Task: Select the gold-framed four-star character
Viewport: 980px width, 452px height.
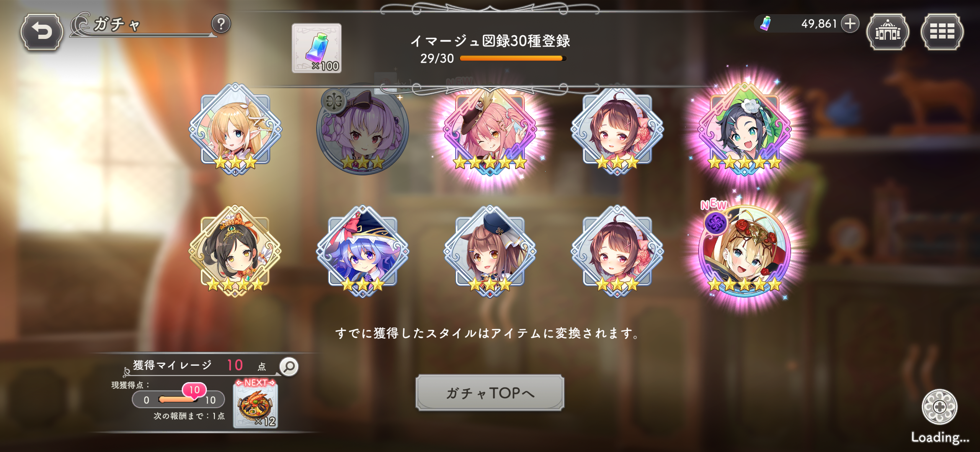Action: pyautogui.click(x=235, y=251)
